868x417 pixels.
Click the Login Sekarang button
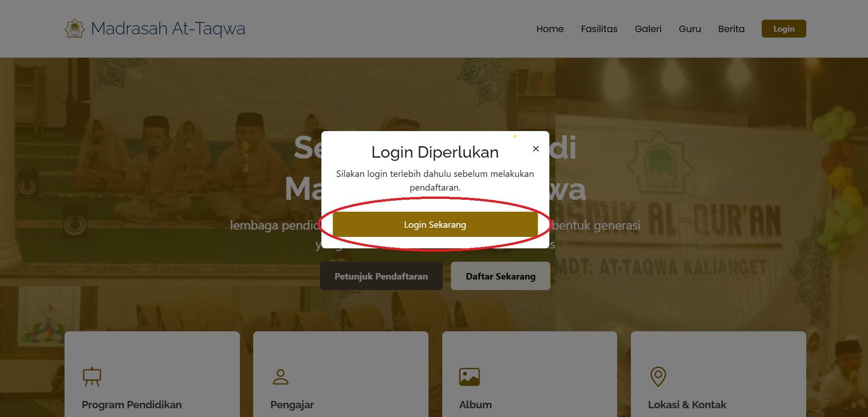[x=435, y=225]
